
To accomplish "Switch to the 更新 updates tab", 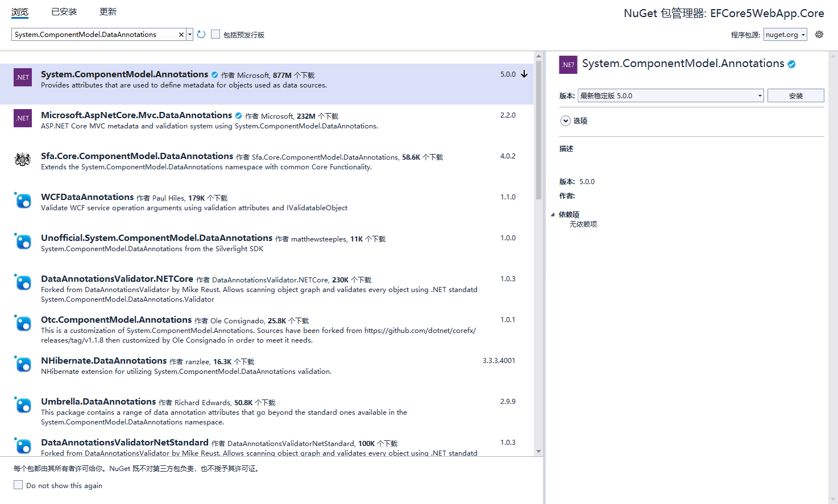I will tap(108, 12).
